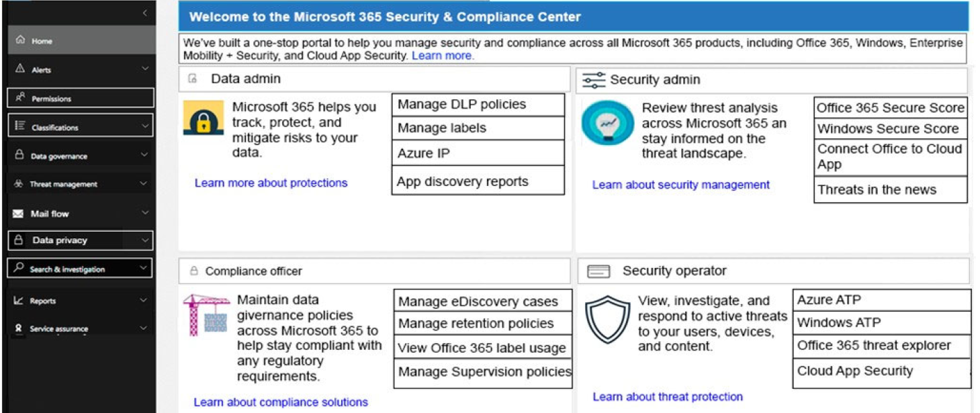The height and width of the screenshot is (413, 980).
Task: Expand the Mail flow chevron
Action: (x=145, y=213)
